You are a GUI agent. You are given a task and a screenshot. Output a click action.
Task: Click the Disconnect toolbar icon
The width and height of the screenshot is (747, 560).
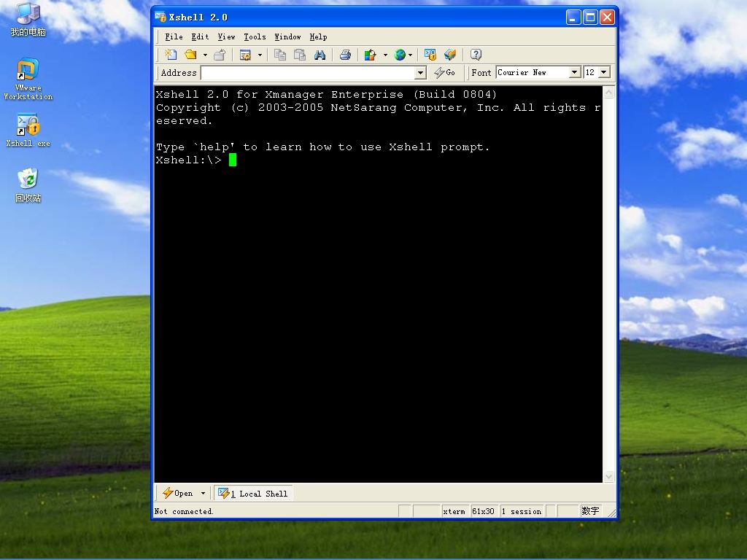[x=220, y=55]
